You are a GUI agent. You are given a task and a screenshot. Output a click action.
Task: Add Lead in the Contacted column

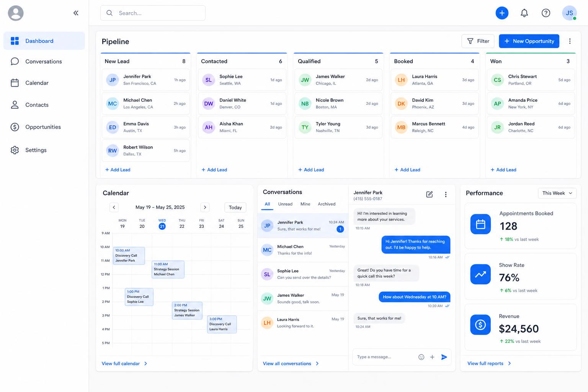214,170
